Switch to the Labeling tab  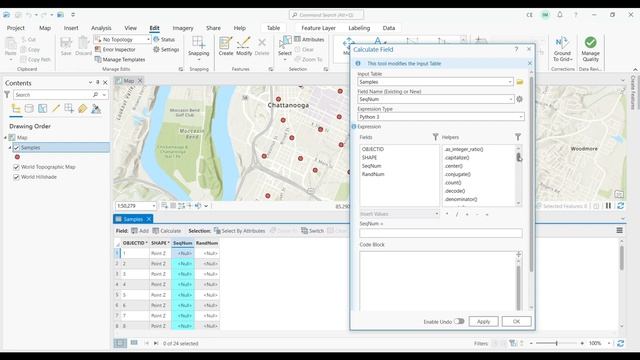[x=359, y=28]
